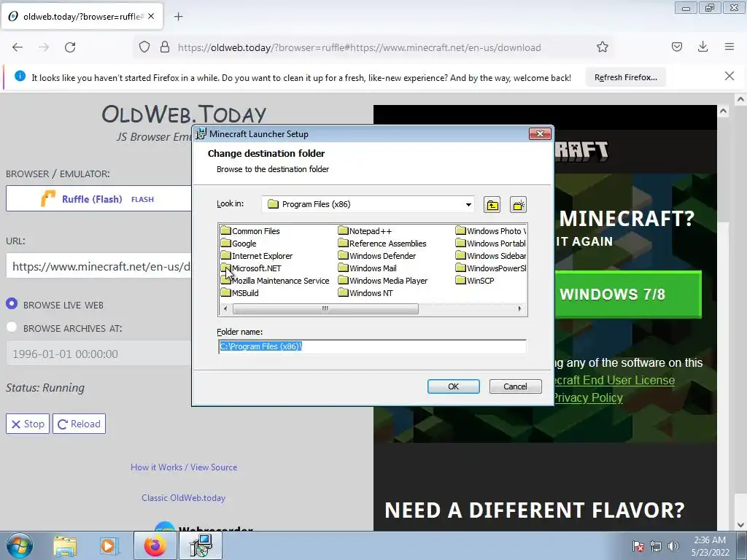Click the site security padlock icon
The width and height of the screenshot is (747, 560).
(x=164, y=47)
